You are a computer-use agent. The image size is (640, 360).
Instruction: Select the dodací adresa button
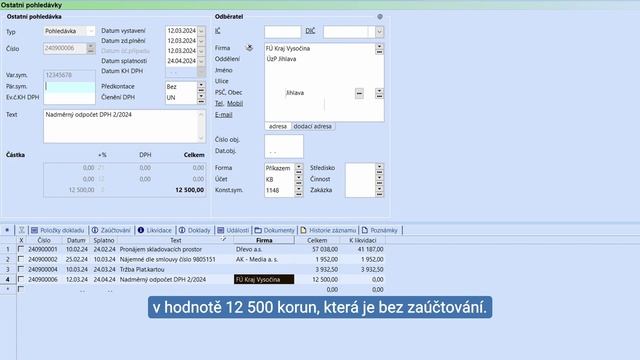coord(313,127)
